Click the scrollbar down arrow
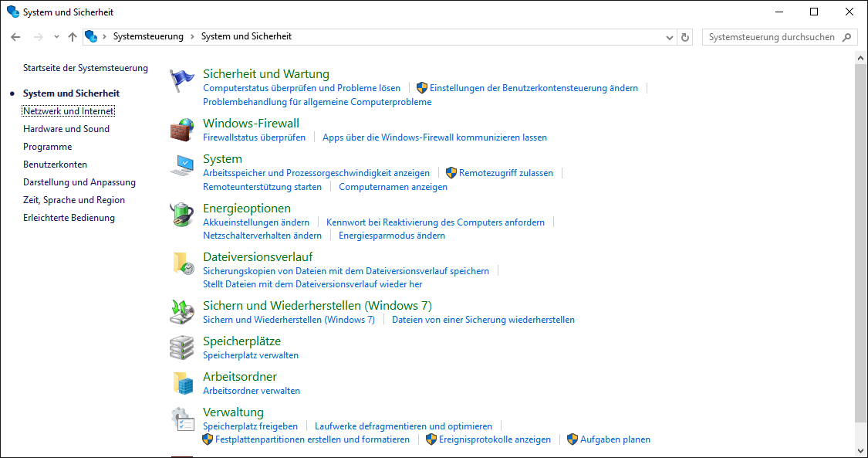This screenshot has height=458, width=868. click(x=860, y=450)
